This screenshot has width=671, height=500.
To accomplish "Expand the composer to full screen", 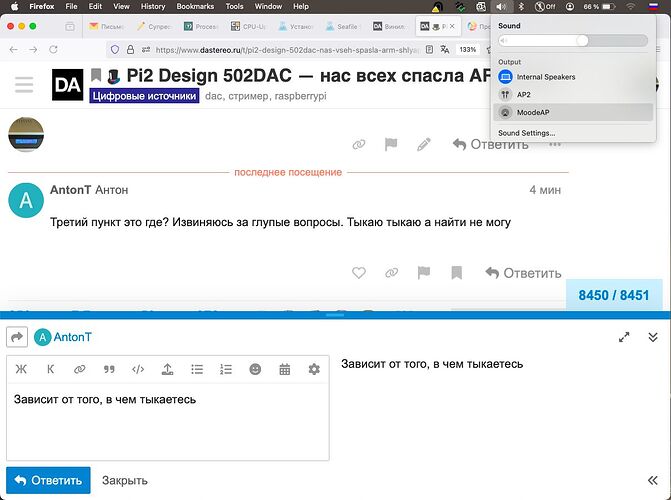I will [624, 337].
